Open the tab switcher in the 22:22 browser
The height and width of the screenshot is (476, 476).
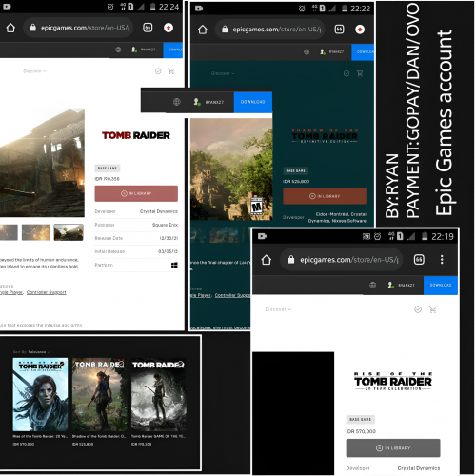339,30
